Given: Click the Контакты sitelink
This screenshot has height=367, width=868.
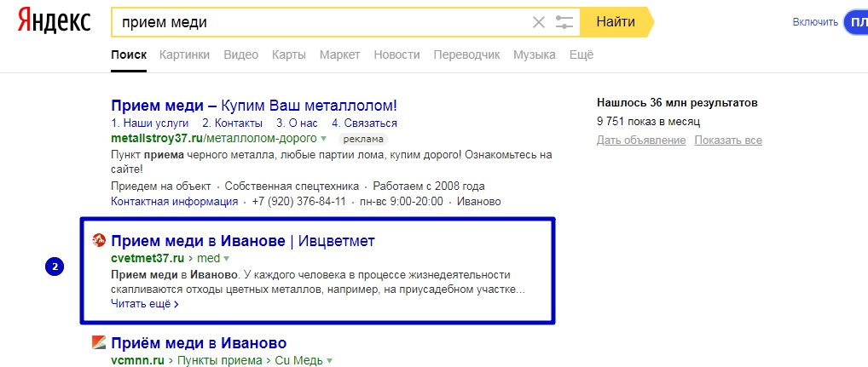Looking at the screenshot, I should [233, 123].
